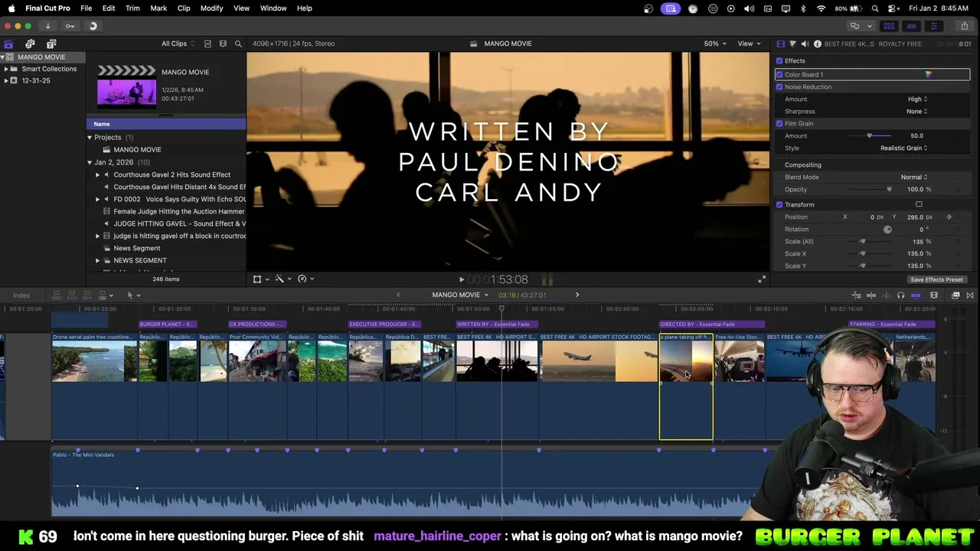Show or hide the Inspector panel

click(x=933, y=26)
